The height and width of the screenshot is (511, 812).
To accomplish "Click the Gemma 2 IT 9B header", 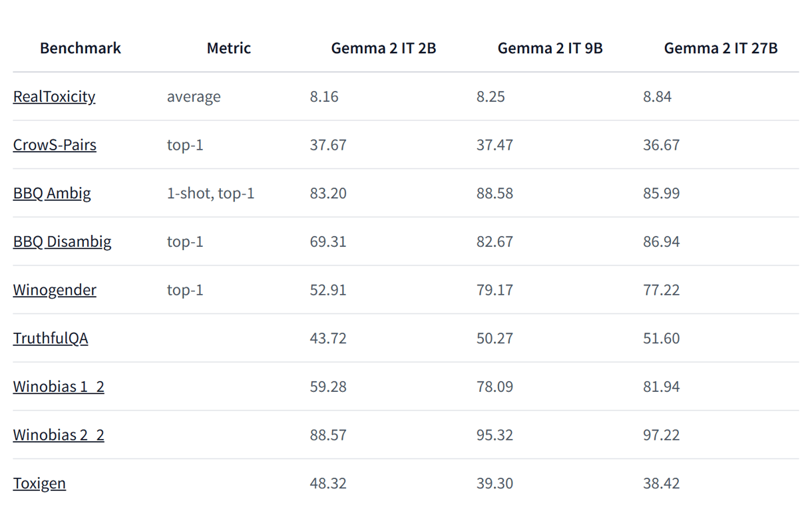I will click(x=550, y=48).
